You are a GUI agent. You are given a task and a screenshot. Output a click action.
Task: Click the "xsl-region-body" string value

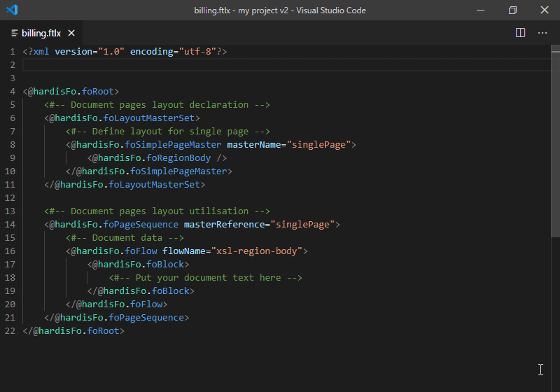(x=257, y=251)
